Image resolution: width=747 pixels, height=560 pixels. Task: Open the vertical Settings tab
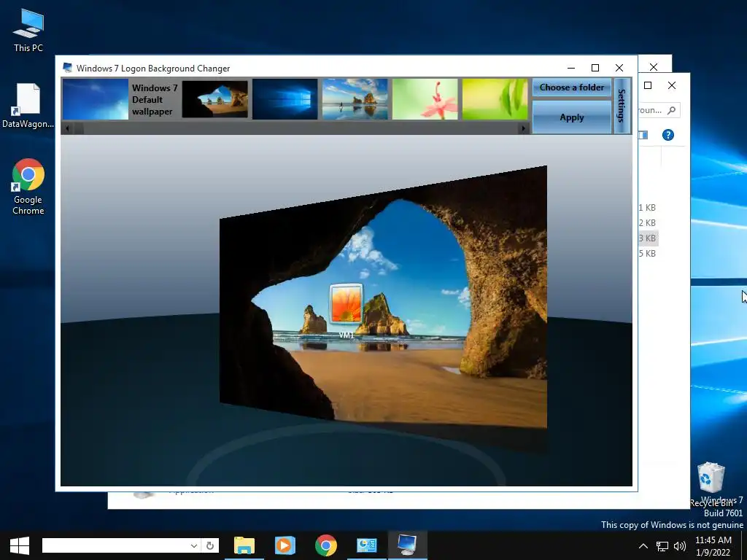coord(622,106)
